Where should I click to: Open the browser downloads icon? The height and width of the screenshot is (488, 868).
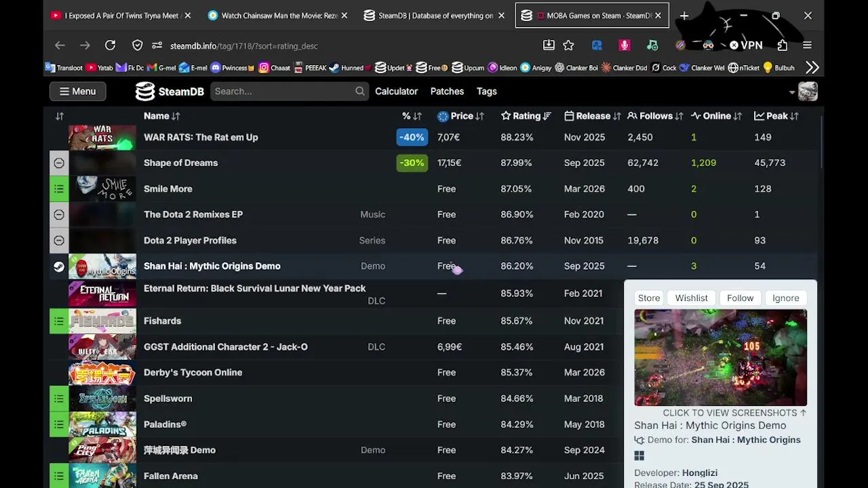tap(549, 45)
